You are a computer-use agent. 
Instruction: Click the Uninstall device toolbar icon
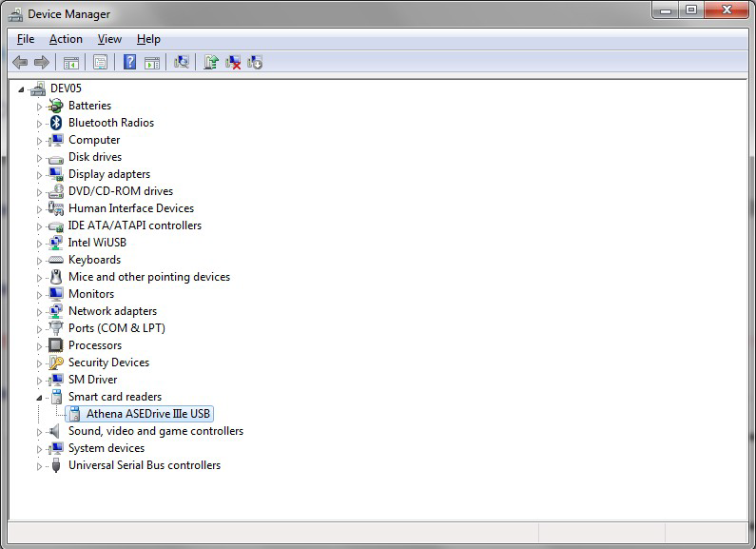(x=233, y=63)
